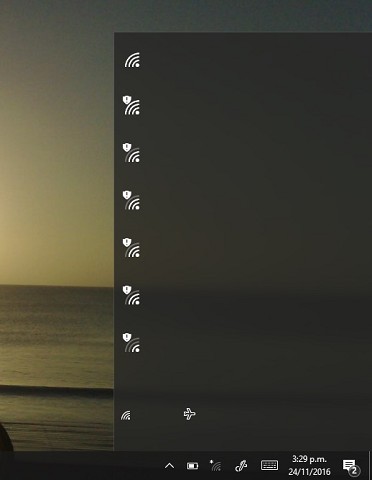Close network flyout via taskbar Wi-Fi icon
This screenshot has height=480, width=372.
pyautogui.click(x=216, y=466)
